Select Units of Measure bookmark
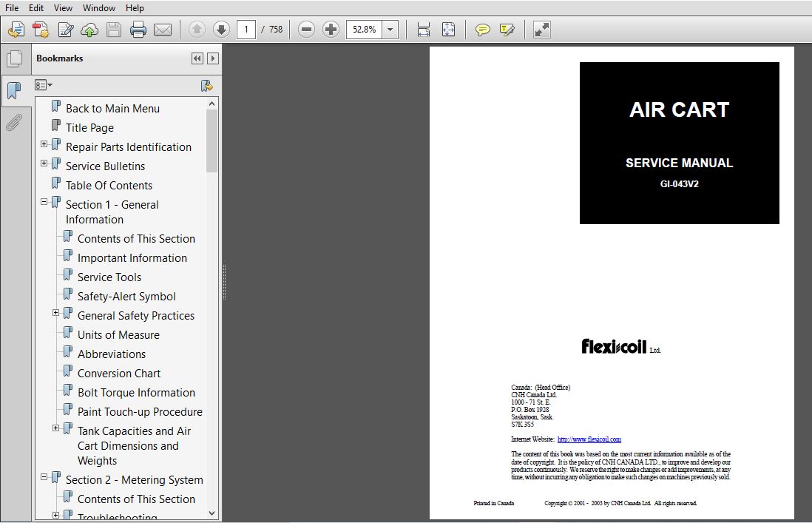The image size is (812, 523). pyautogui.click(x=118, y=335)
